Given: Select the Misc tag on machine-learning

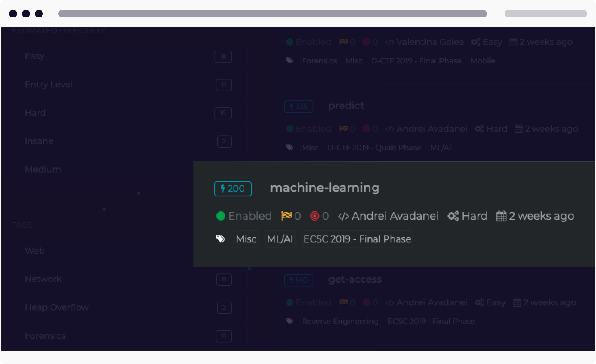Looking at the screenshot, I should coord(246,239).
